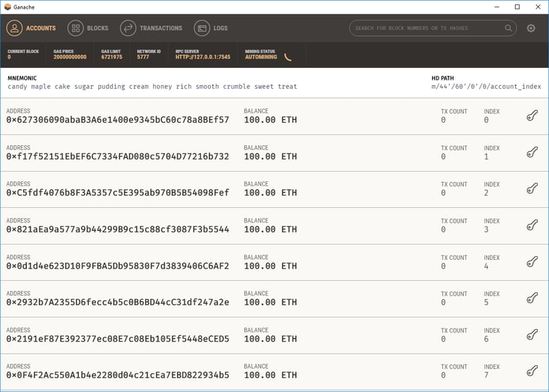This screenshot has width=549, height=392.
Task: Open the Transactions tab
Action: [151, 28]
